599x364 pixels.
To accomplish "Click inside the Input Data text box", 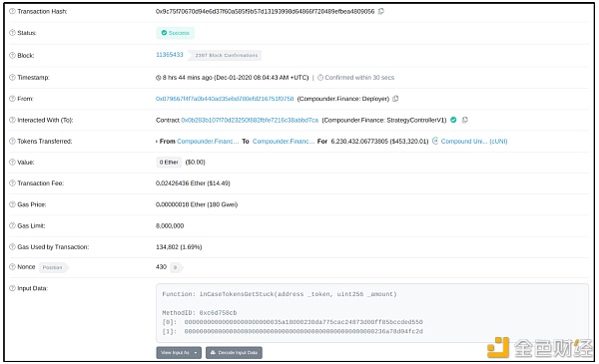I will click(x=371, y=313).
